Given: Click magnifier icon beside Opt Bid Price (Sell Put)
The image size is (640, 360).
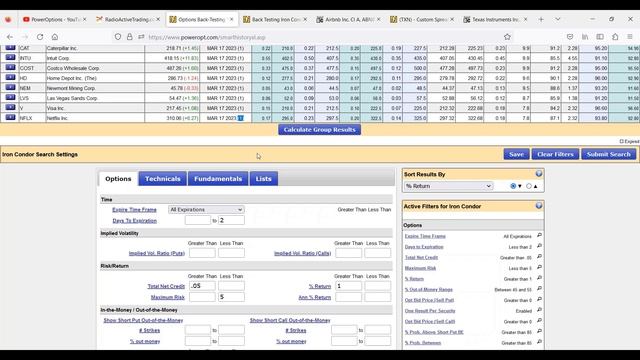Looking at the screenshot, I should 539,300.
